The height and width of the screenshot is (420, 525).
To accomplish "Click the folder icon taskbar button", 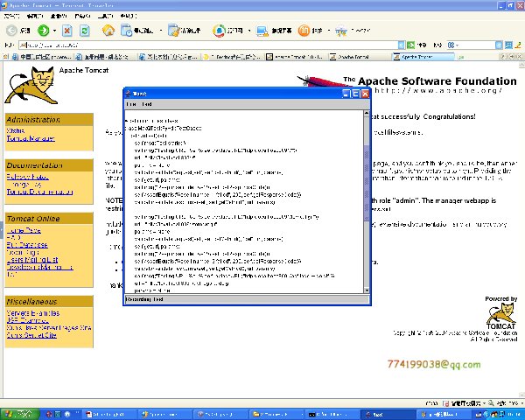I will click(x=276, y=414).
